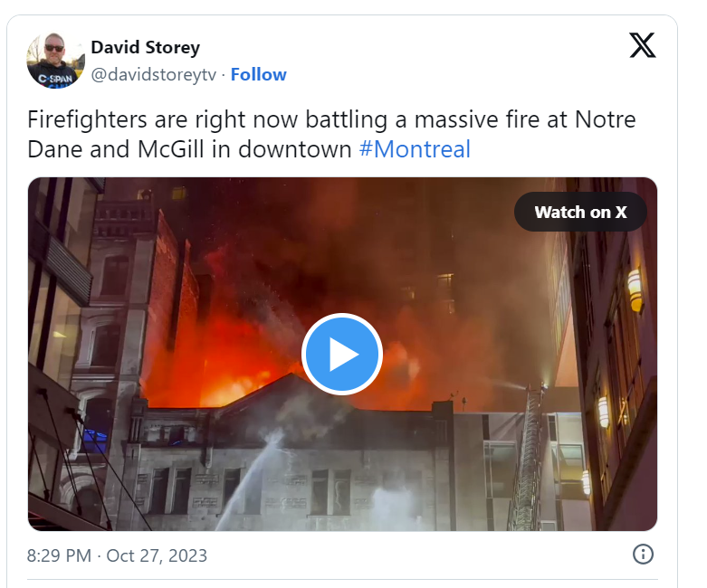Click the smoky sky in the video's upper center
Image resolution: width=707 pixels, height=588 pixels.
coord(343,225)
